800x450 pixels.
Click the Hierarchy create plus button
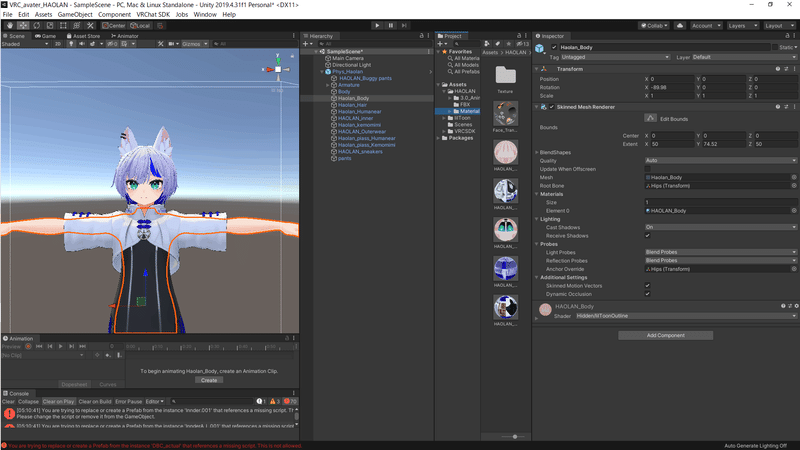pos(307,44)
